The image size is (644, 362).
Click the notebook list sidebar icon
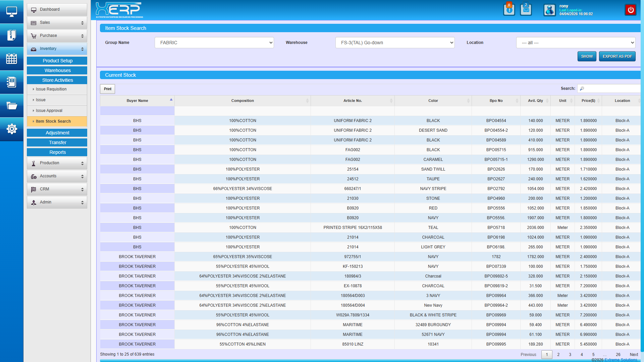(11, 82)
